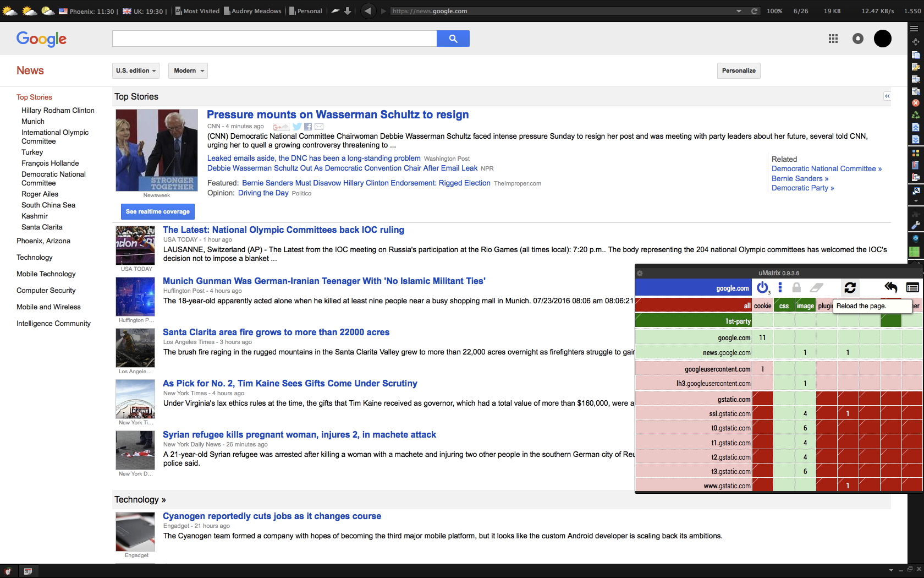This screenshot has height=578, width=924.
Task: Open the Munich Gunman headline
Action: tap(324, 281)
